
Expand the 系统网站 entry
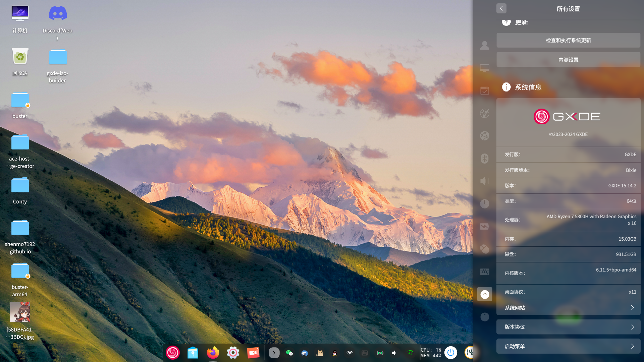[568, 308]
